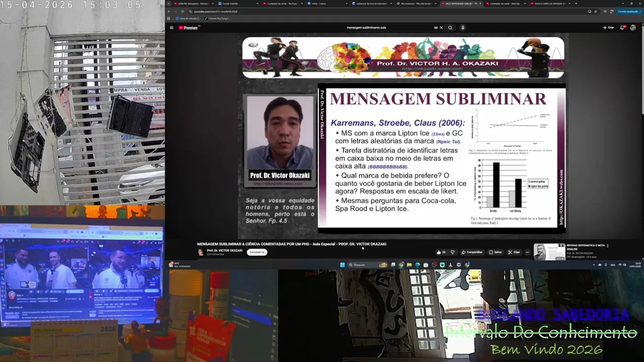This screenshot has width=644, height=362.
Task: Open VLC cone icon in taskbar
Action: [x=450, y=265]
